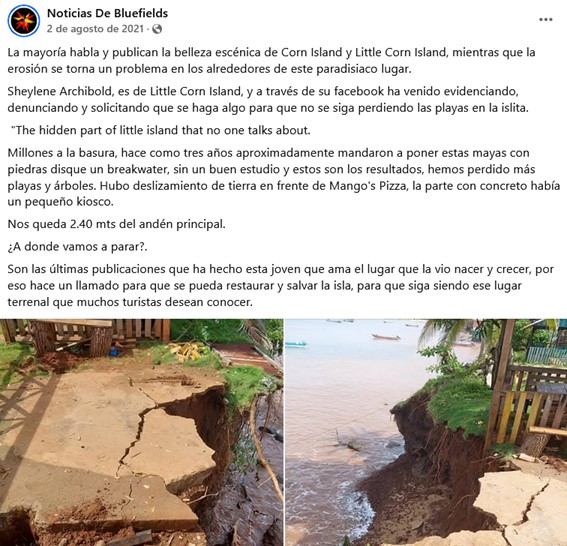Click the quote 'The hidden part of little island'

(x=161, y=130)
